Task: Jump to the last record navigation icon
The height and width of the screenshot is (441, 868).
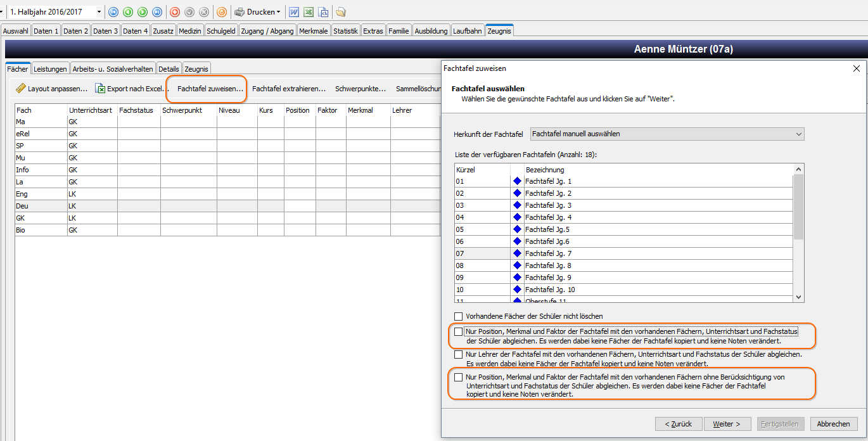Action: pos(157,12)
